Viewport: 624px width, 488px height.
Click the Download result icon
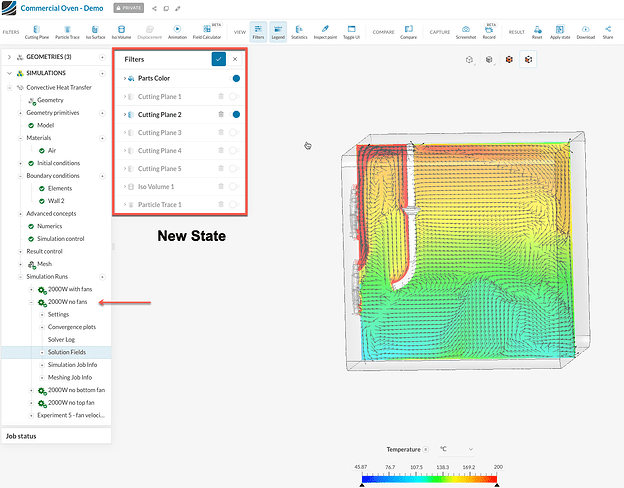click(x=585, y=31)
